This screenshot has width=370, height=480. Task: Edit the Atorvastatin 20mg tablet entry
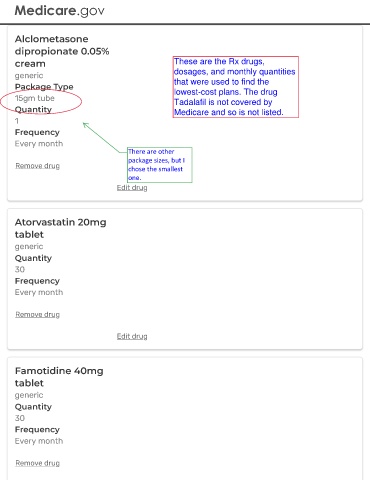point(132,336)
